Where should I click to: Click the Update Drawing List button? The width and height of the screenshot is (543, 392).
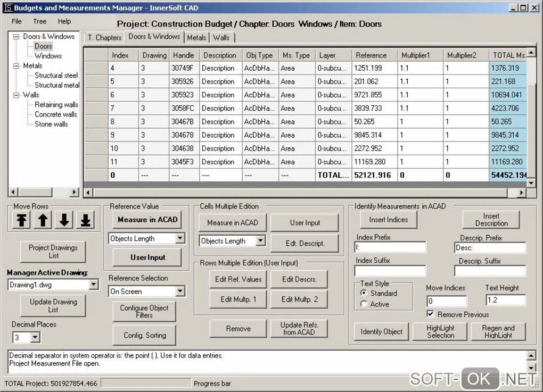53,305
